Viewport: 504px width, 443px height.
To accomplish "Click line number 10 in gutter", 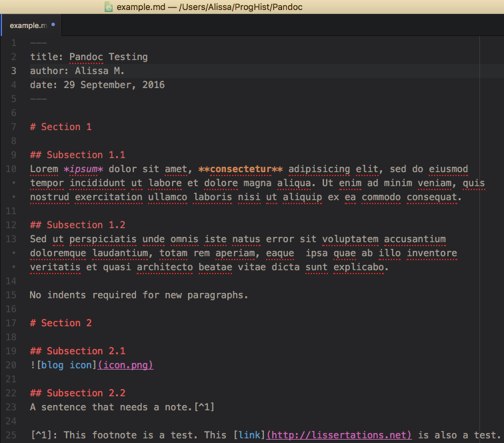I will 11,169.
